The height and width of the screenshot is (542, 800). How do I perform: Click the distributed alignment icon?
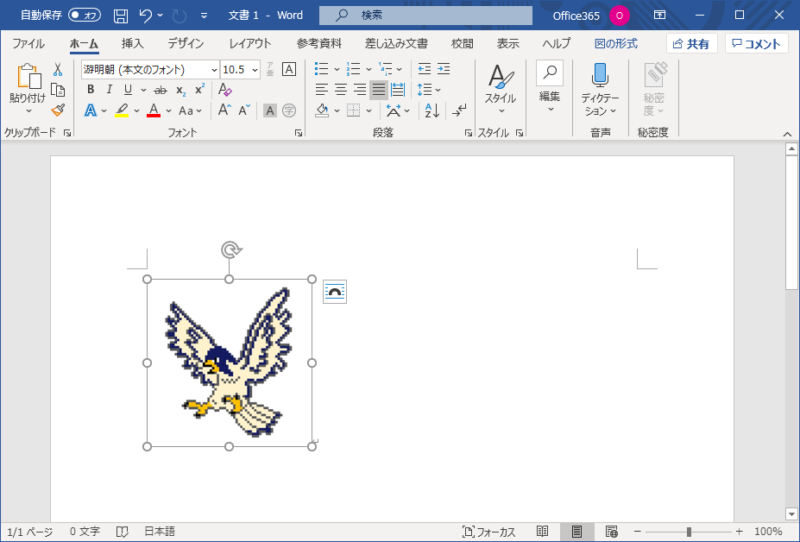(x=398, y=90)
